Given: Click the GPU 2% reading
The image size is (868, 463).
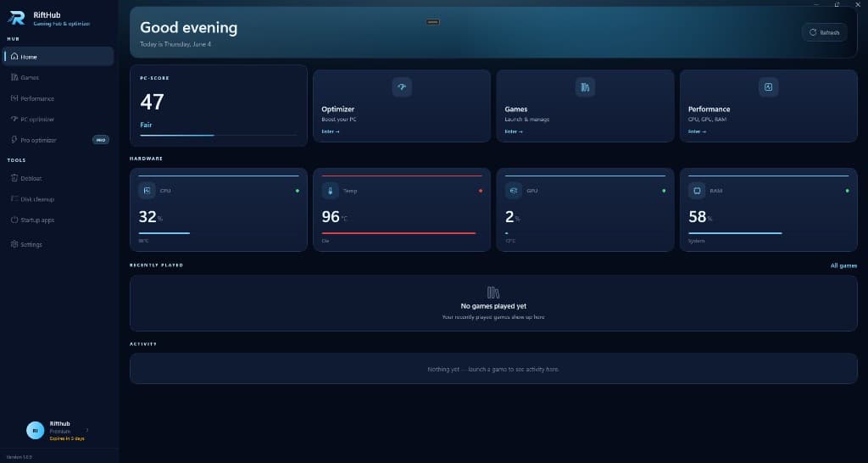Looking at the screenshot, I should (x=513, y=217).
